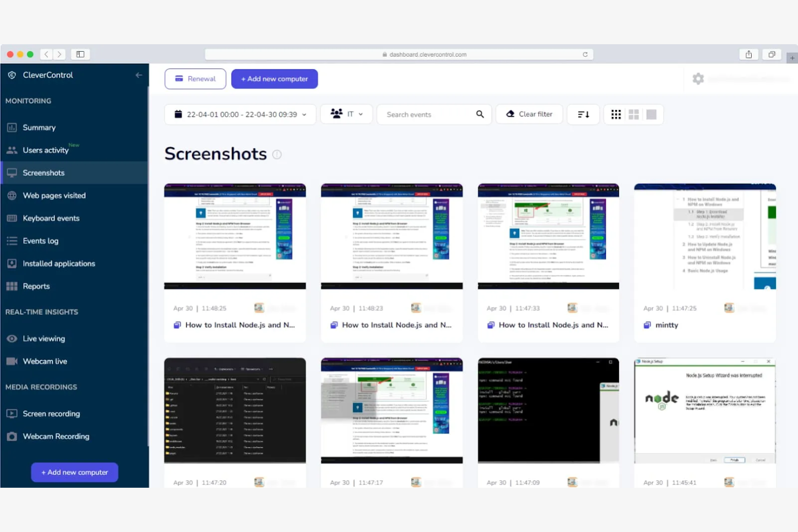The width and height of the screenshot is (798, 532).
Task: Click the Clear filter button
Action: pyautogui.click(x=529, y=114)
